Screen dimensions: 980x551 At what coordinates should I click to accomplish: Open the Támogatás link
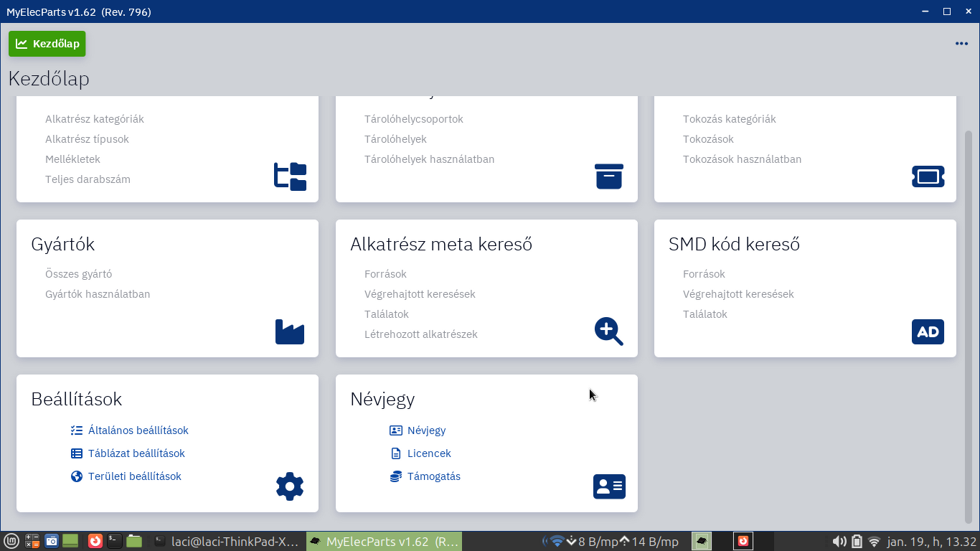coord(434,476)
